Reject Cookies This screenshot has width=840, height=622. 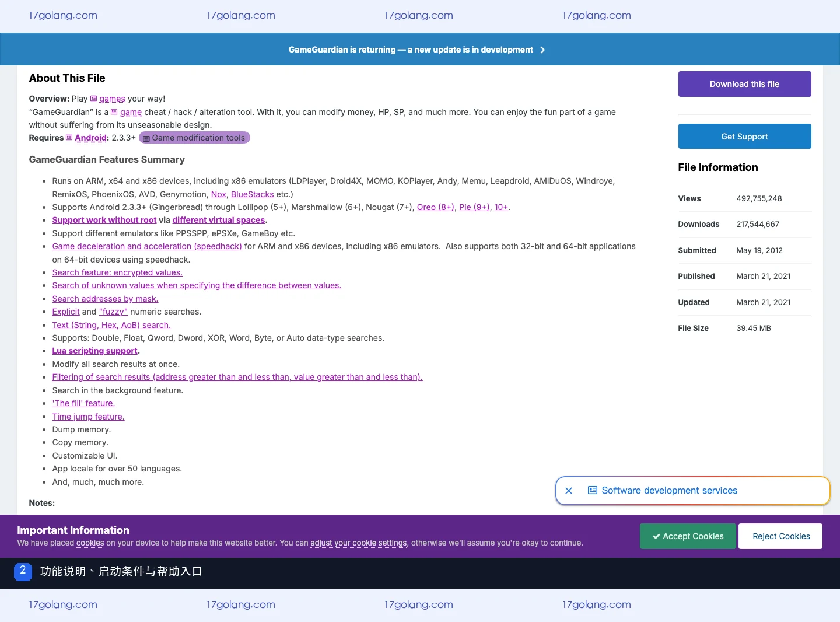[x=780, y=536]
